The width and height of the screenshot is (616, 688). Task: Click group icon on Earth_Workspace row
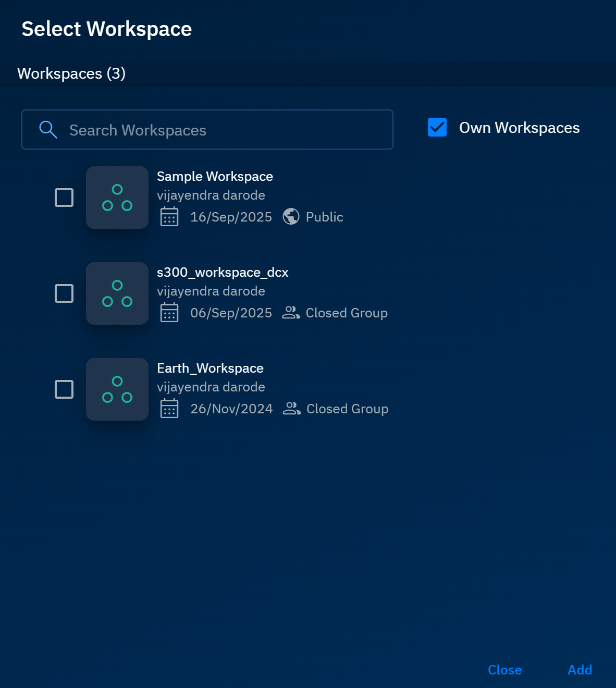[x=291, y=408]
